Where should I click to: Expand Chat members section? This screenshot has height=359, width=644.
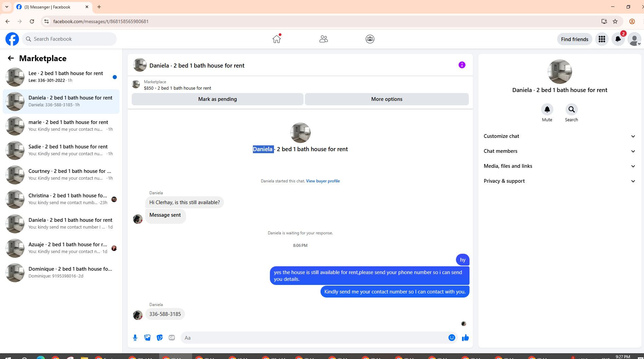pyautogui.click(x=559, y=151)
